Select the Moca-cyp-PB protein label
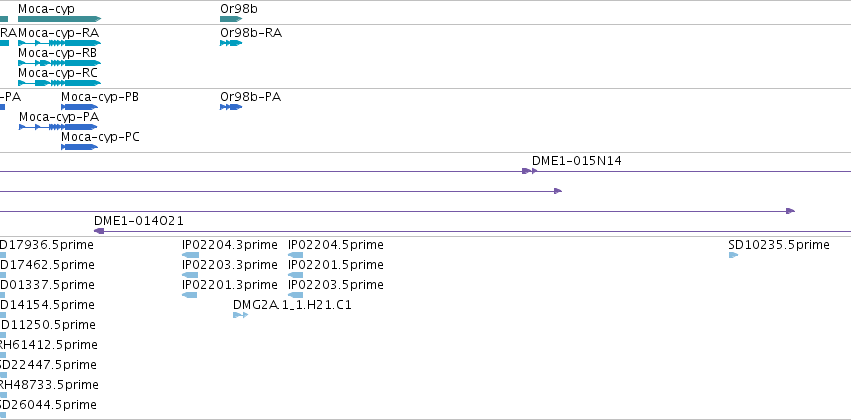Screen dimensions: 851x420 tap(100, 97)
